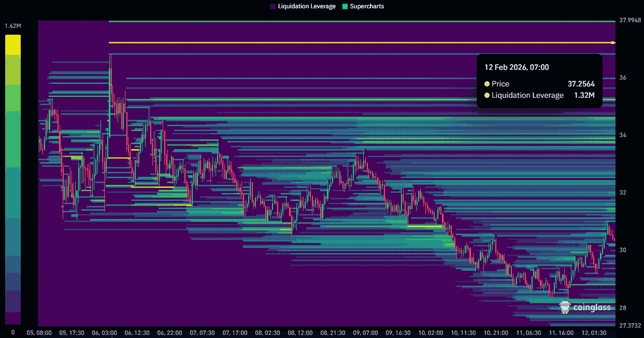Screen dimensions: 644x338
Task: Click the yellow Price dot in the tooltip
Action: [486, 83]
